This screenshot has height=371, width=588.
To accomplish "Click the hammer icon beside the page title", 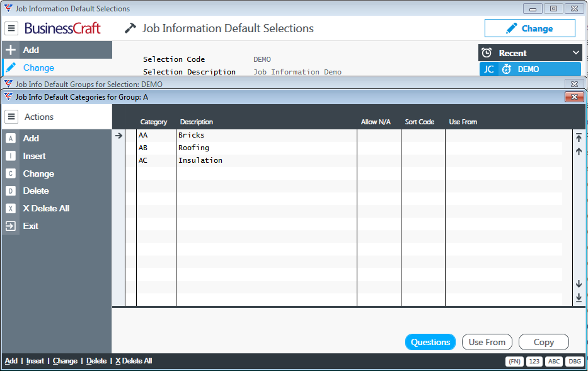I will click(130, 28).
